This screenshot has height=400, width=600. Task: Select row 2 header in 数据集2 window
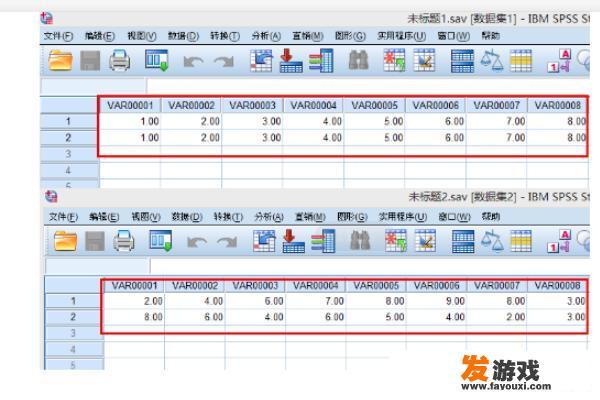point(73,317)
